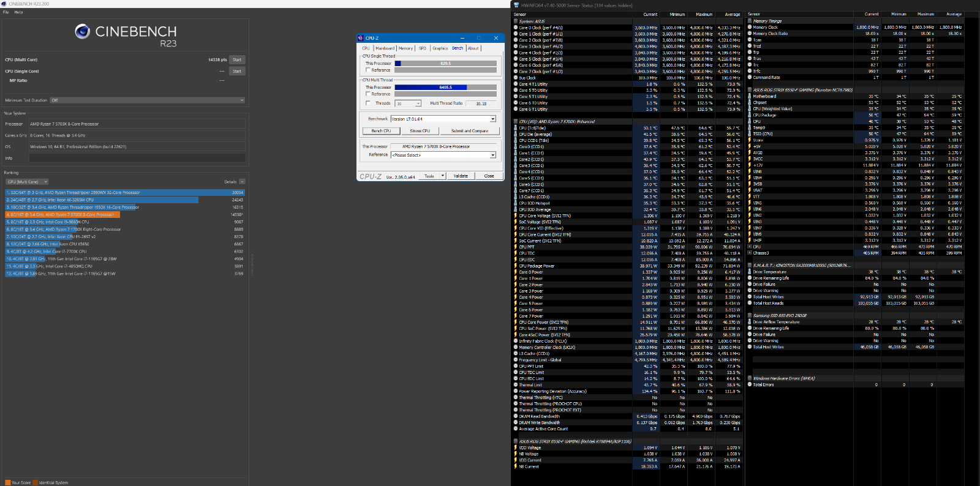Open the CPU (Multi Core) ranking dropdown

point(27,182)
